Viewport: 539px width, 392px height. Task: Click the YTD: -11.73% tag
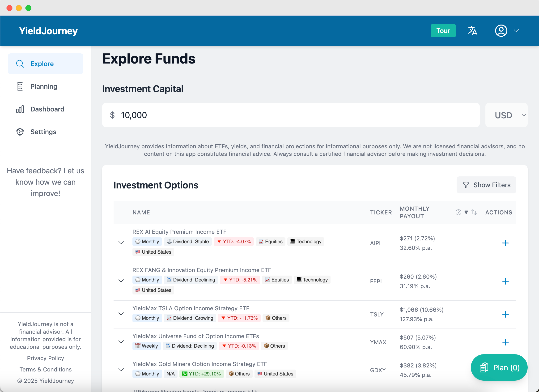click(x=239, y=318)
